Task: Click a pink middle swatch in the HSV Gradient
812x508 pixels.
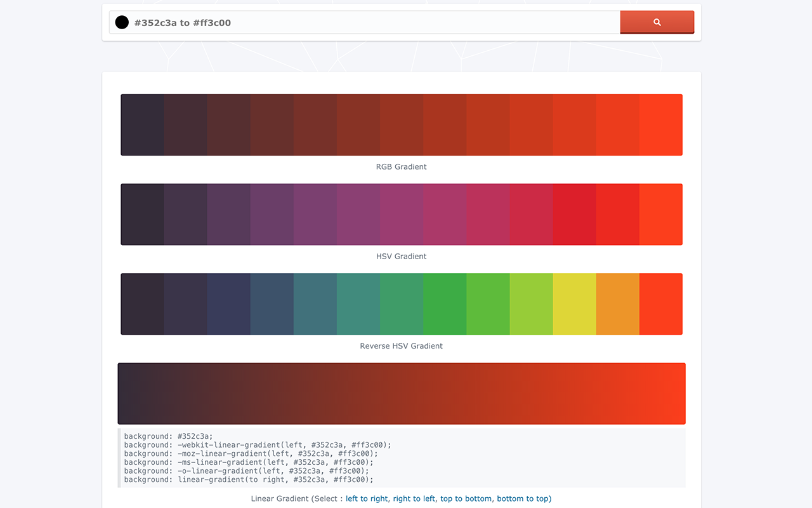Action: pyautogui.click(x=444, y=214)
